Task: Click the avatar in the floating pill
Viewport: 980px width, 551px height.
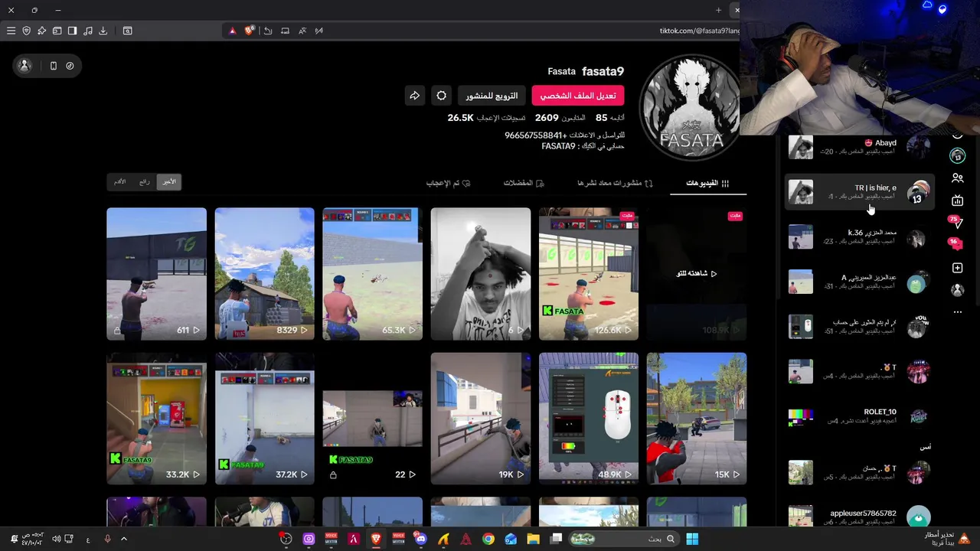Action: [x=24, y=66]
